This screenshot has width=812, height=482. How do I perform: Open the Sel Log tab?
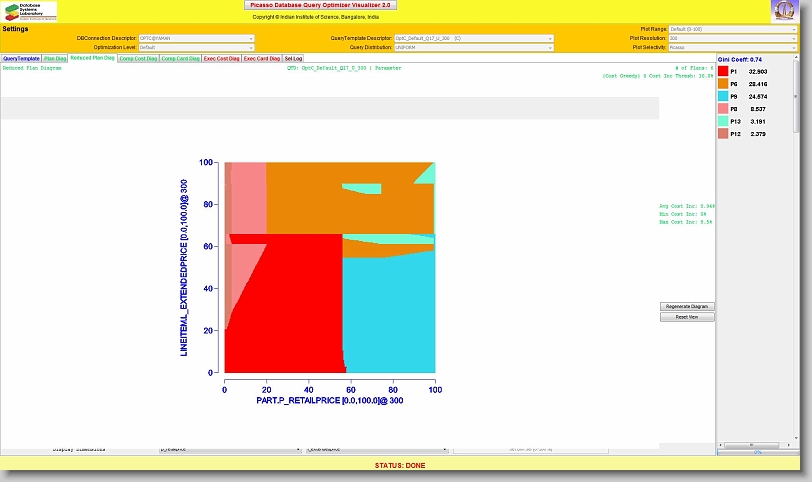[x=293, y=59]
